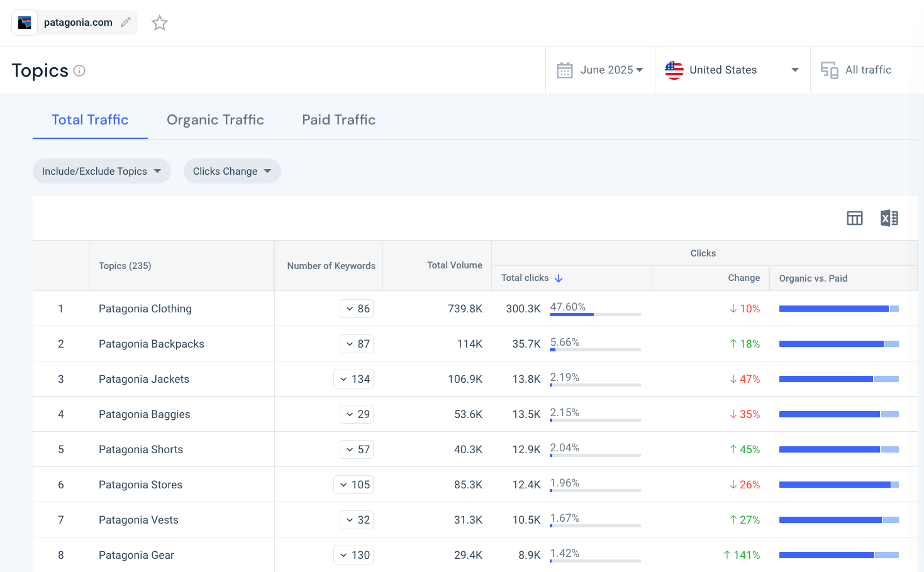The width and height of the screenshot is (924, 572).
Task: Open the June 2025 date dropdown
Action: [x=600, y=70]
